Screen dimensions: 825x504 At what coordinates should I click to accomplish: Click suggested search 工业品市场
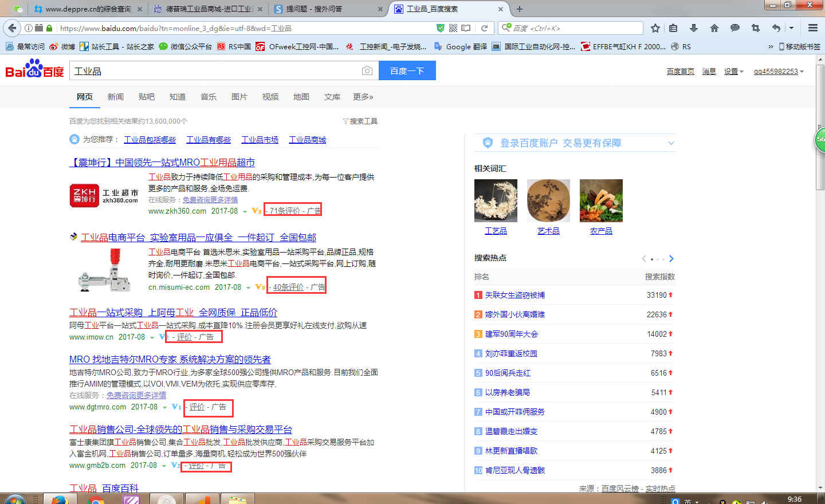(x=260, y=140)
